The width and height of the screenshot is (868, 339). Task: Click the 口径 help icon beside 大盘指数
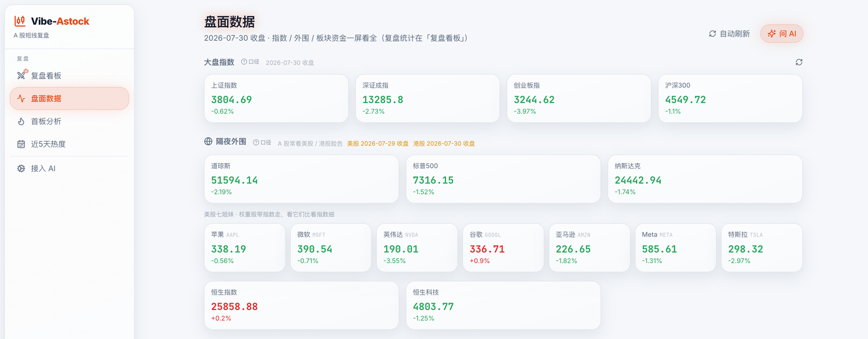tap(244, 62)
